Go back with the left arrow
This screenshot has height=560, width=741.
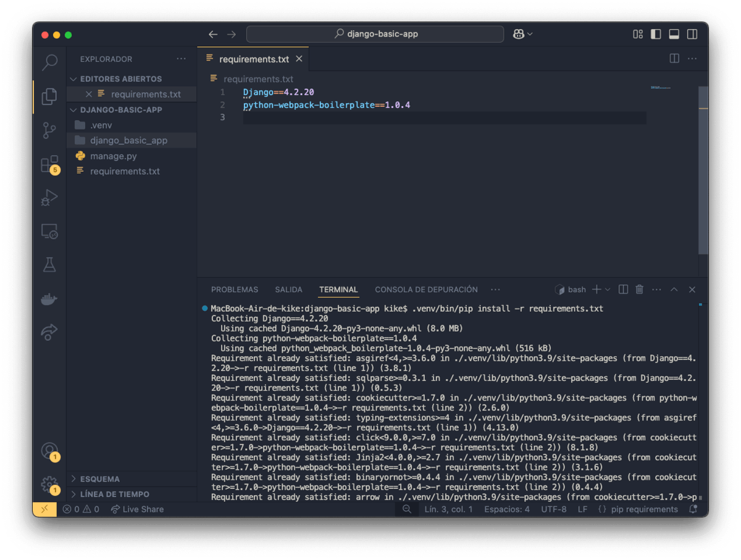pyautogui.click(x=213, y=35)
